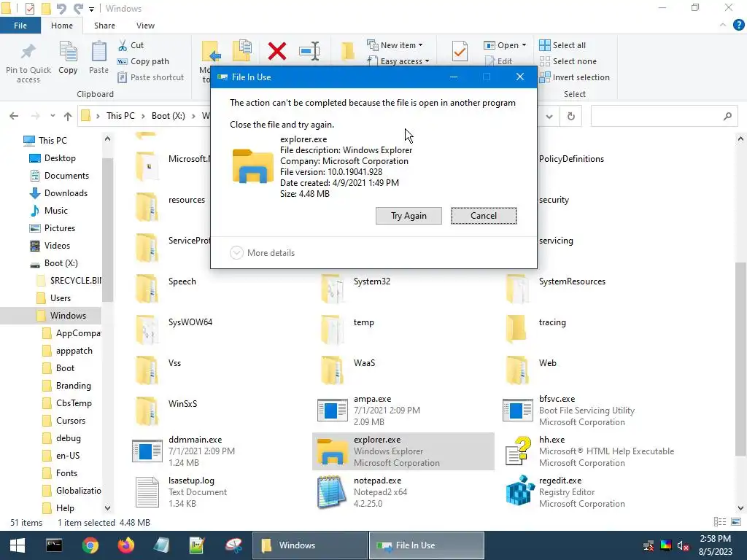The image size is (747, 560).
Task: Click the Properties checkmark icon
Action: [x=460, y=51]
